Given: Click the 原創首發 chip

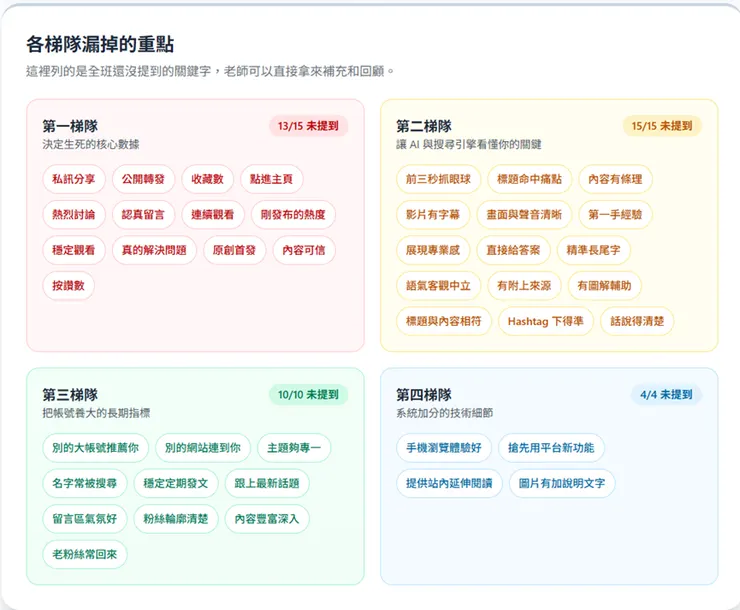Looking at the screenshot, I should coord(234,250).
